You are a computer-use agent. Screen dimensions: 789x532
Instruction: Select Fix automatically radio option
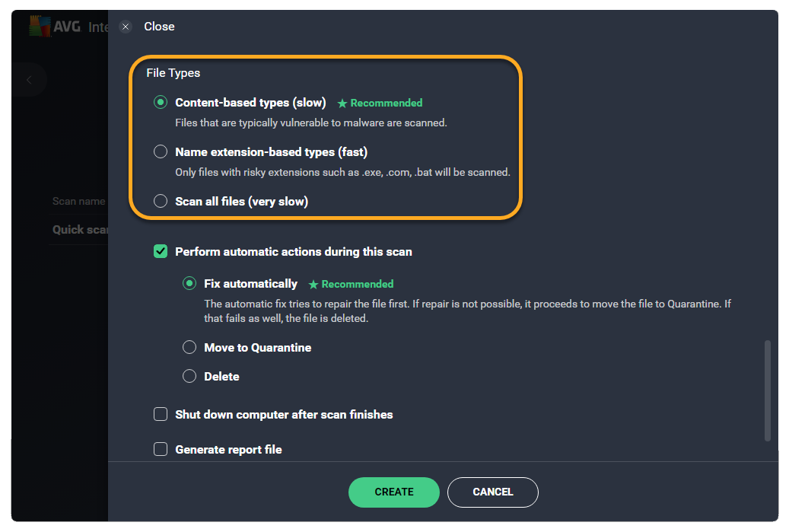click(x=189, y=284)
